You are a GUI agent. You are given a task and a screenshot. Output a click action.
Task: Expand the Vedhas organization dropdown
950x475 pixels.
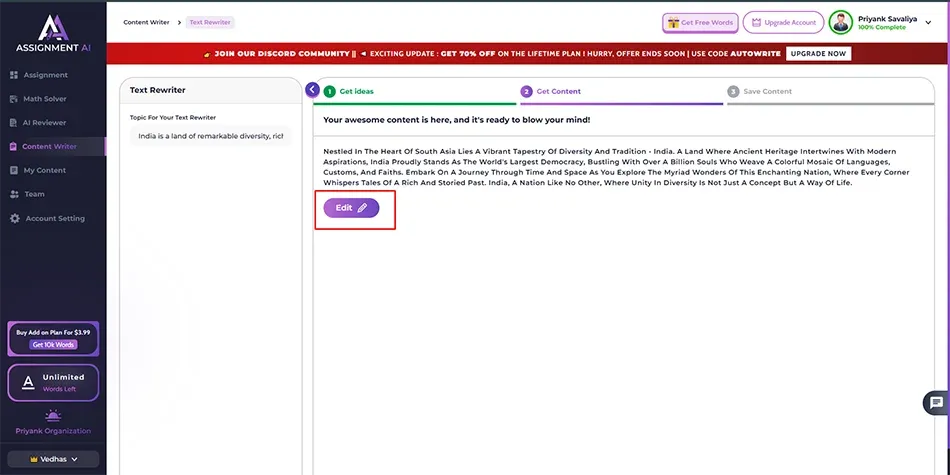pos(53,459)
